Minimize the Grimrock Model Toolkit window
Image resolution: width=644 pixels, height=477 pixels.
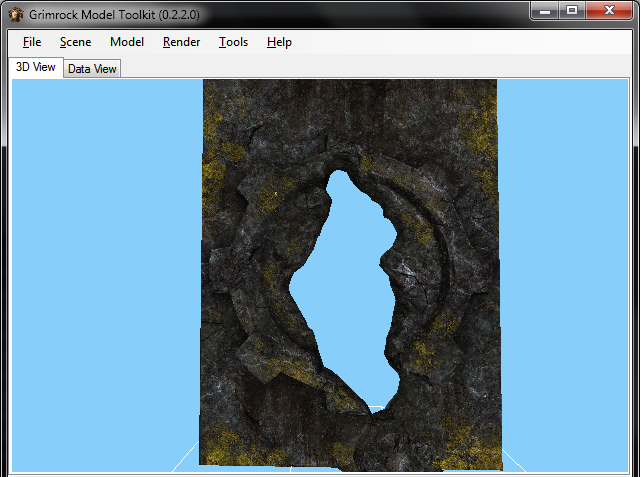(x=544, y=10)
